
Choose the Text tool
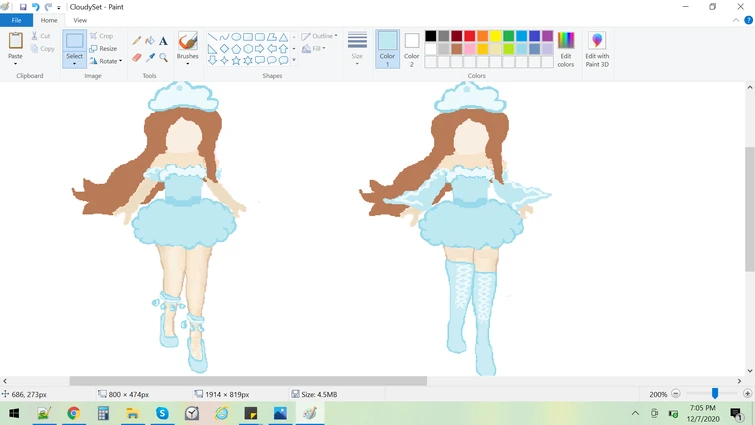[x=163, y=41]
